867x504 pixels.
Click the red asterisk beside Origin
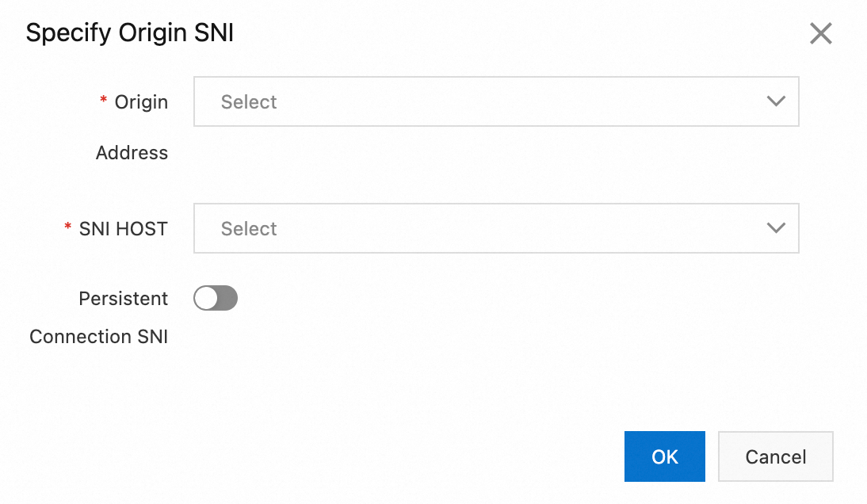[103, 101]
